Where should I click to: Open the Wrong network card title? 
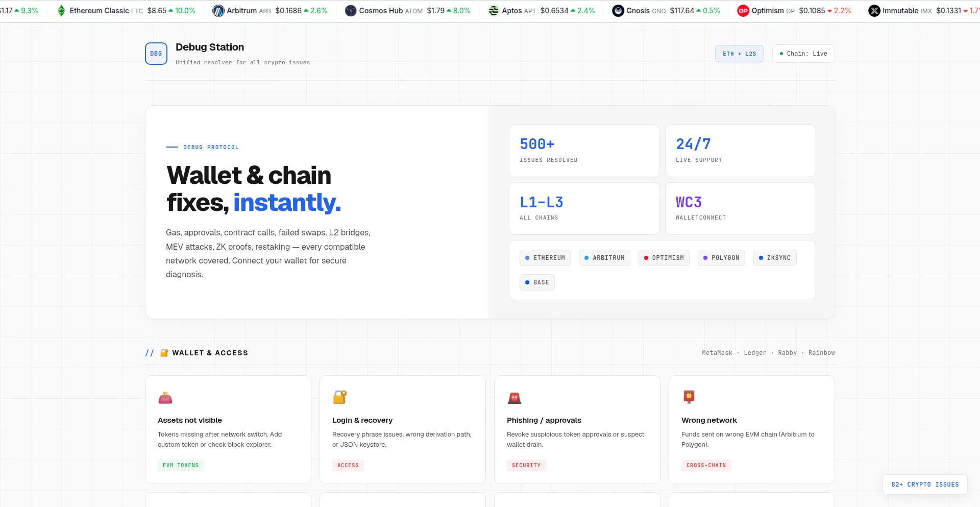pos(709,420)
